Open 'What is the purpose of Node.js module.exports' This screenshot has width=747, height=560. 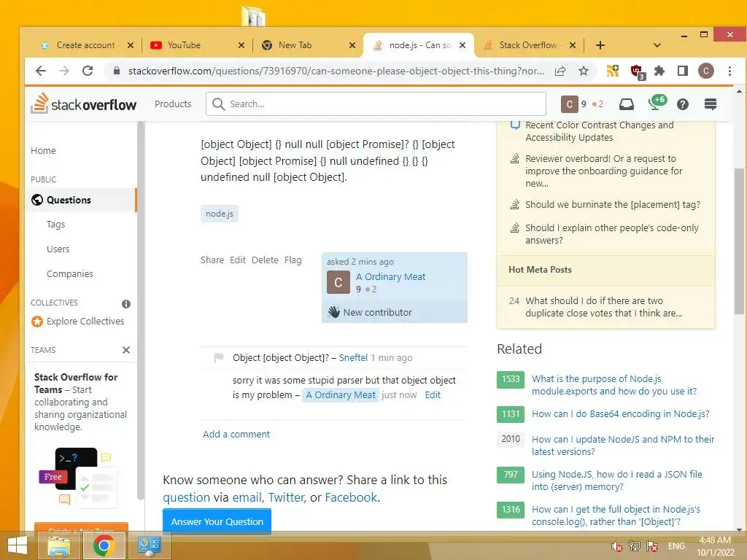614,385
